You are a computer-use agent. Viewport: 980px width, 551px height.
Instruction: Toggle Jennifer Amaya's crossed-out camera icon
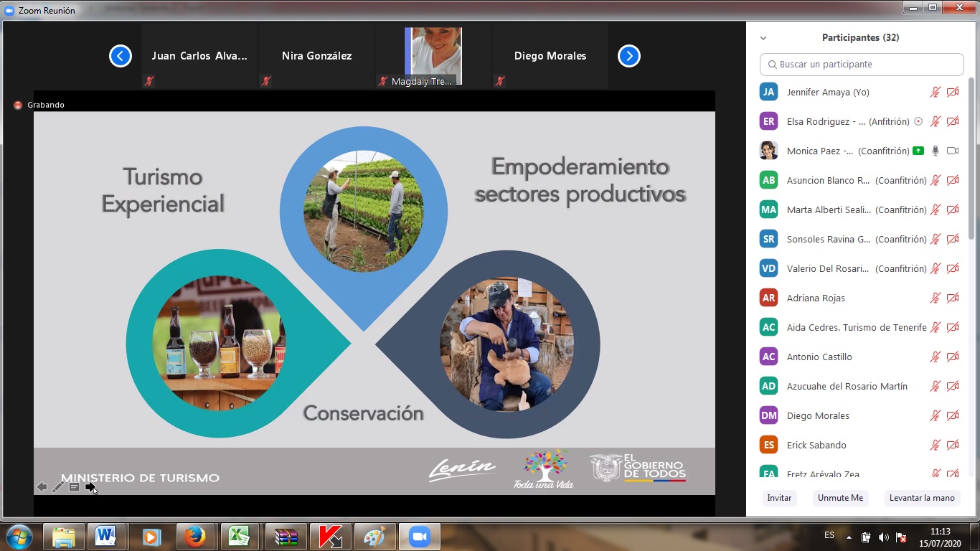tap(953, 92)
